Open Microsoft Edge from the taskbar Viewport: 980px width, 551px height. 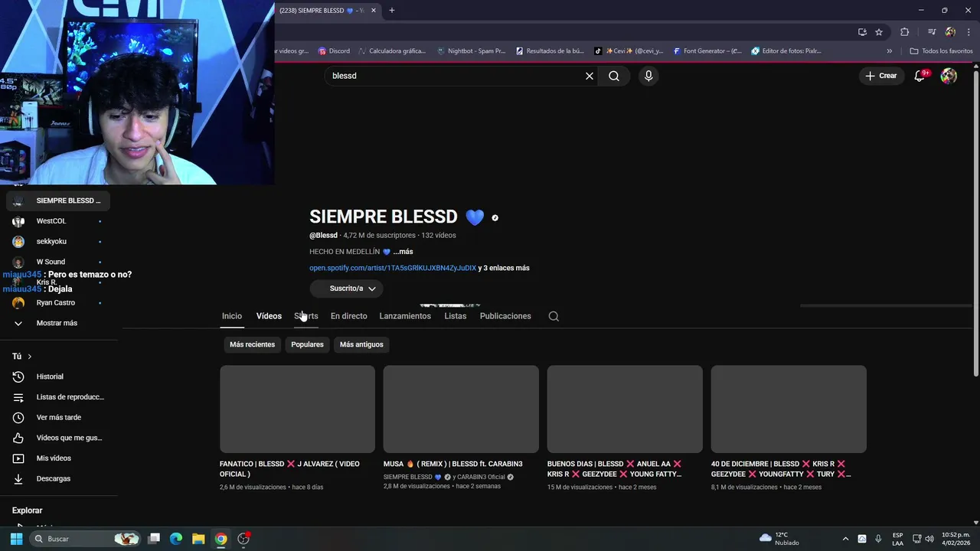(176, 539)
